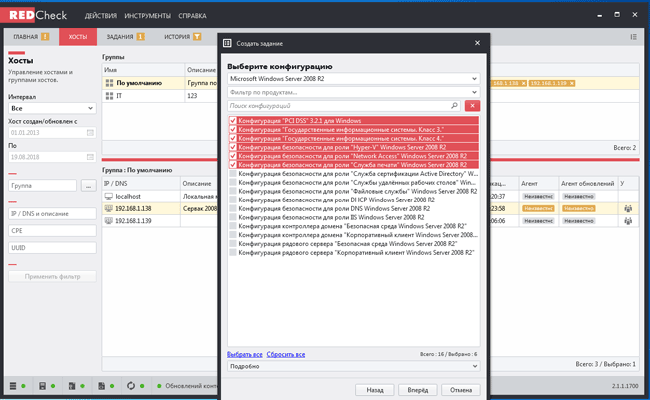Switch to the Задания tab

pos(120,37)
